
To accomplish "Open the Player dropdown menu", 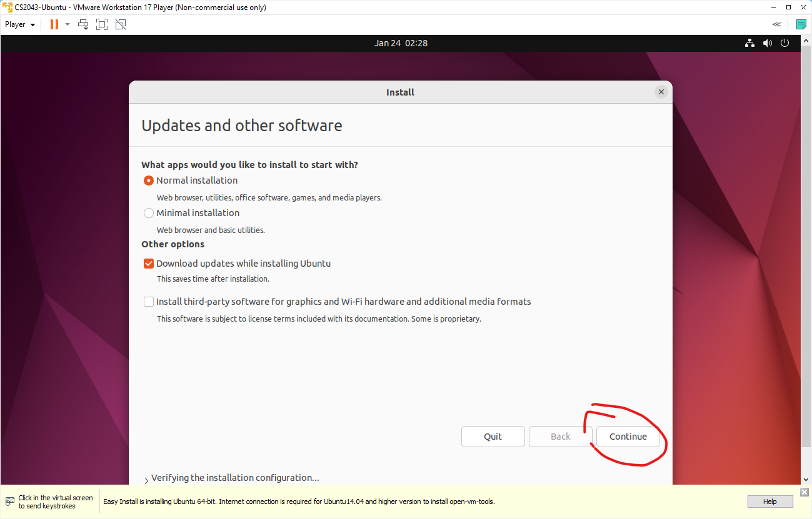I will pyautogui.click(x=20, y=24).
